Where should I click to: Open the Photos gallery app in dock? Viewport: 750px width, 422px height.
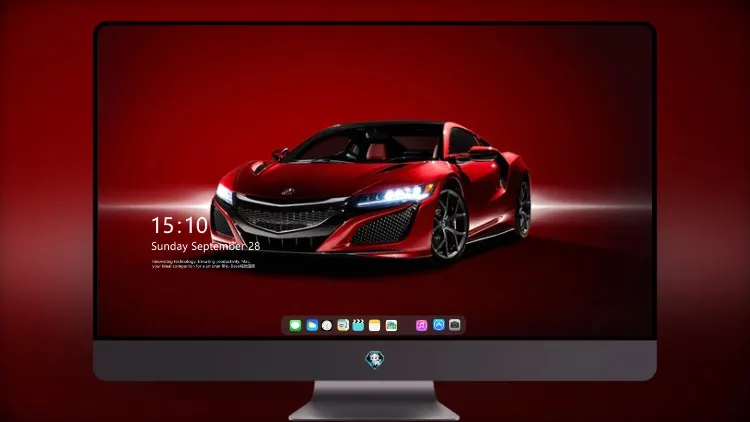391,325
